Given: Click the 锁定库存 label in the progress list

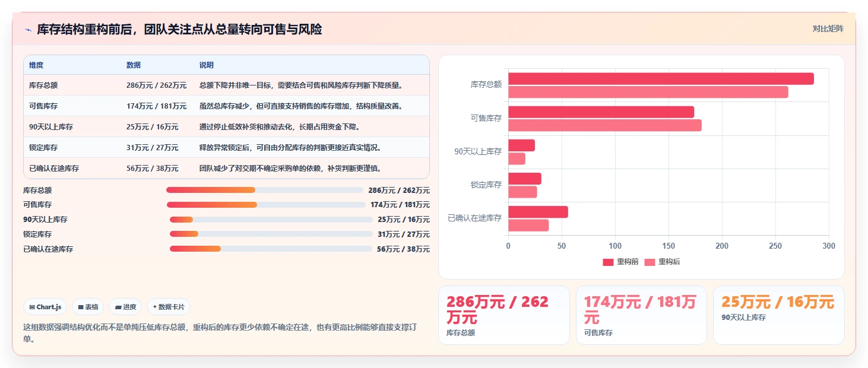Looking at the screenshot, I should [37, 234].
